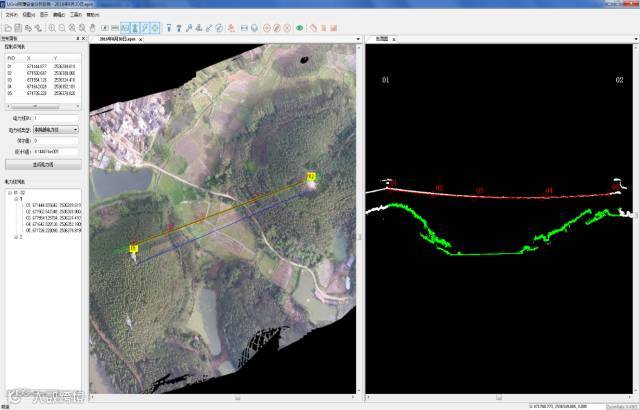The width and height of the screenshot is (640, 410).
Task: Click red label 03 on the profile line
Action: click(480, 191)
